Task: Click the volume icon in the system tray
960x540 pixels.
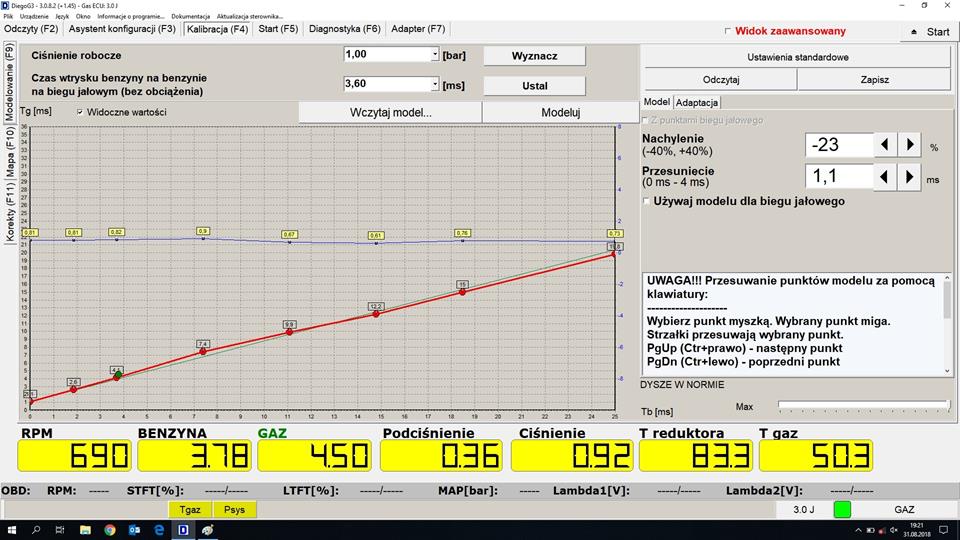Action: click(893, 530)
